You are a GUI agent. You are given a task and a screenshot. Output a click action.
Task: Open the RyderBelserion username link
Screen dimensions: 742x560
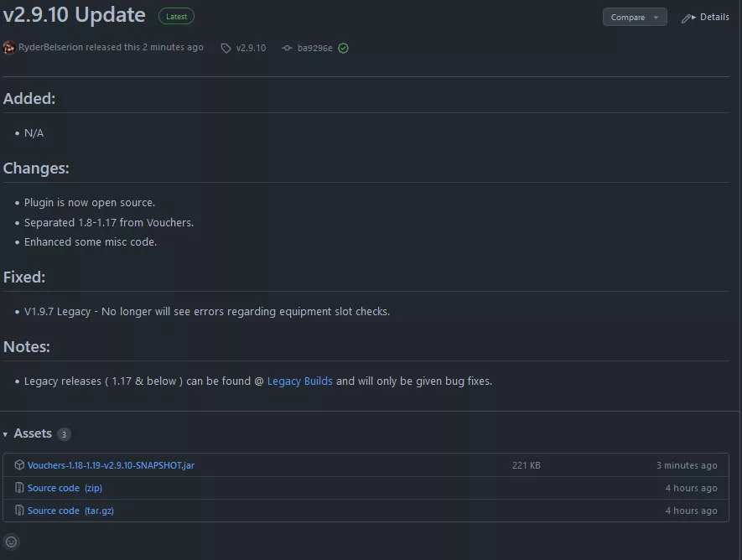50,48
